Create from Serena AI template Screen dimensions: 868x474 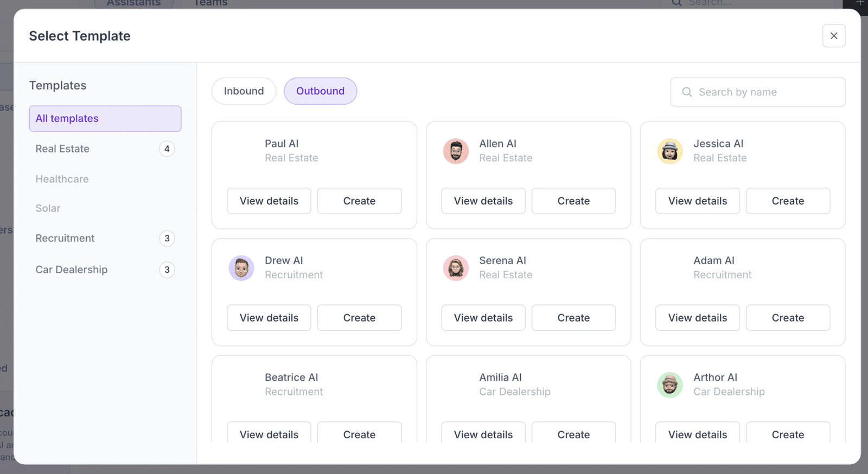tap(573, 318)
